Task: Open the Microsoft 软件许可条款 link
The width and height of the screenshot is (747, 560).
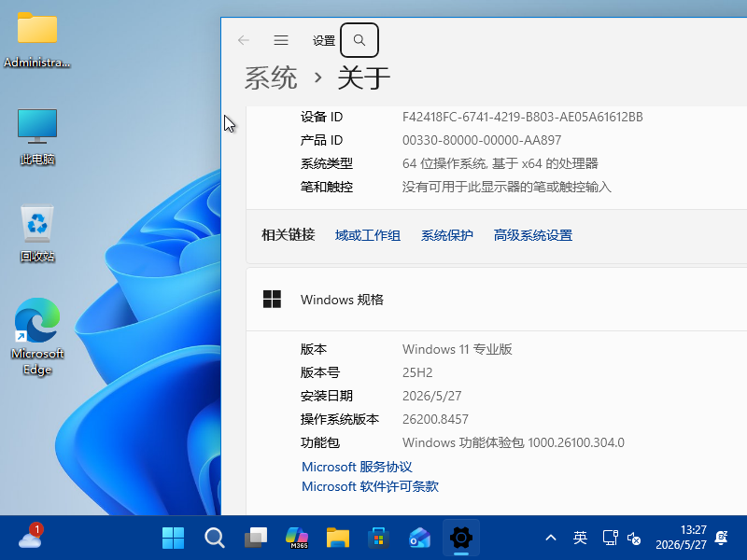Action: (370, 486)
